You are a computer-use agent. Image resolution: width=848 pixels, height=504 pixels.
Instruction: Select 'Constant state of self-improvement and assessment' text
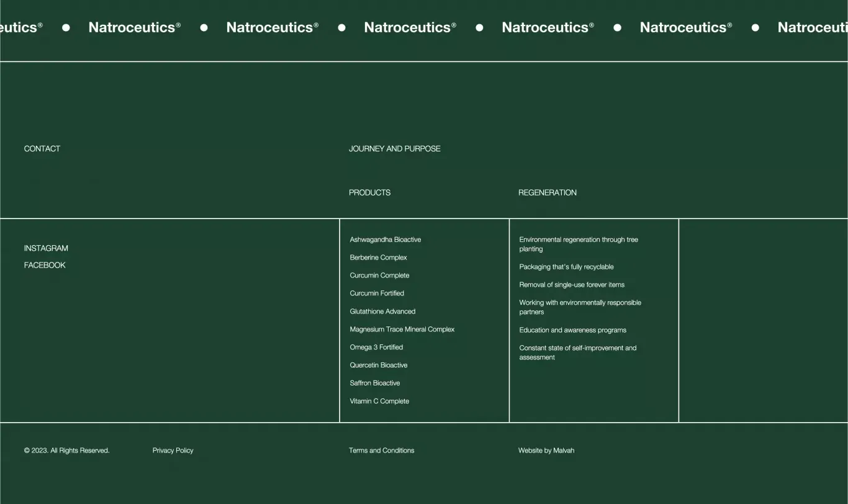(x=578, y=353)
